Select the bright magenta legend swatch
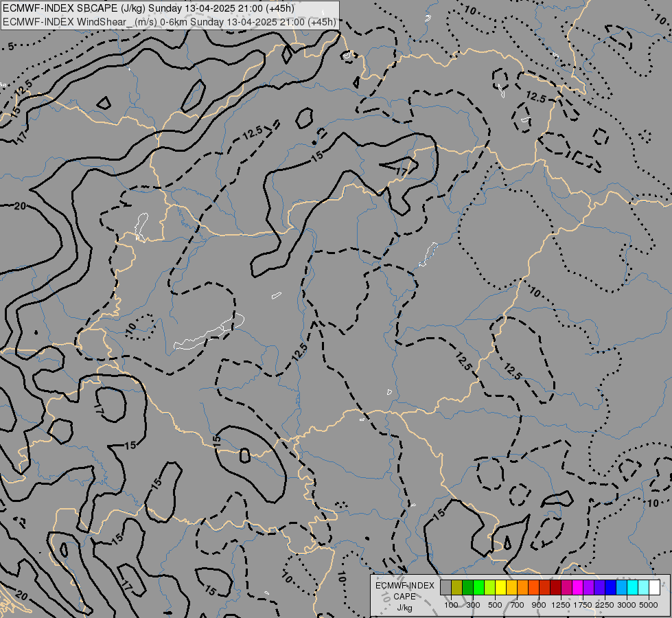 tap(577, 588)
